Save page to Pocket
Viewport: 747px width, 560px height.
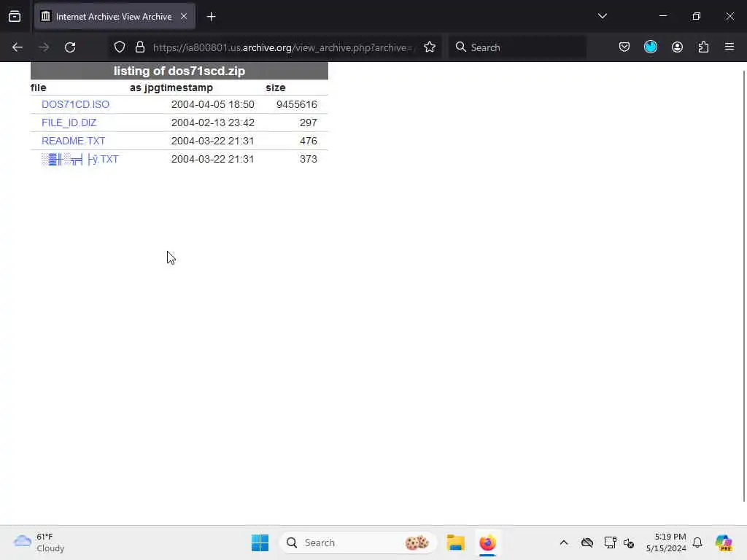pyautogui.click(x=624, y=47)
